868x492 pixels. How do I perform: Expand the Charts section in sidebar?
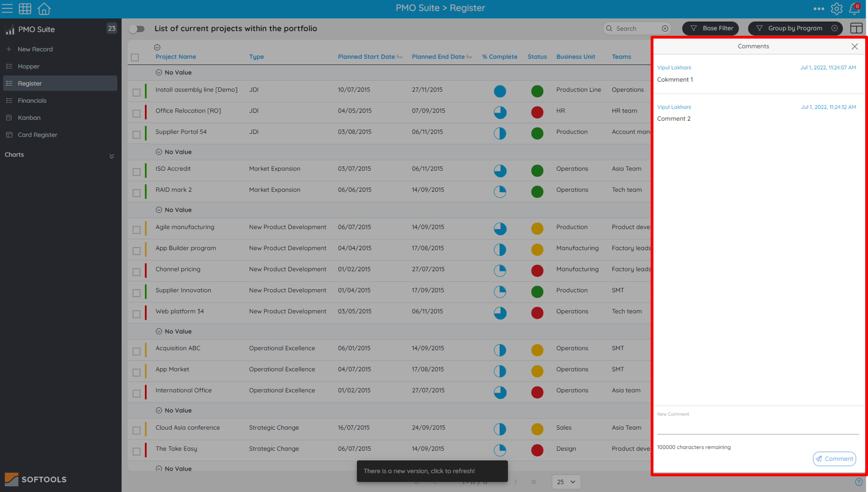(111, 156)
